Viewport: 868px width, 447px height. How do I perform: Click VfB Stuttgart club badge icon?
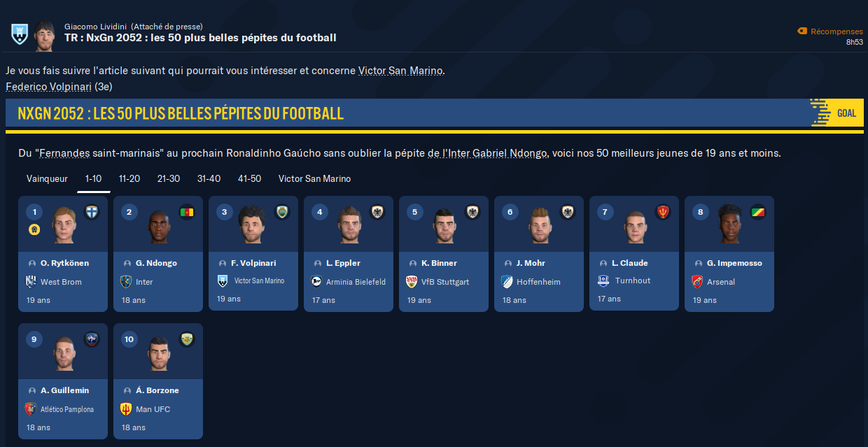412,282
